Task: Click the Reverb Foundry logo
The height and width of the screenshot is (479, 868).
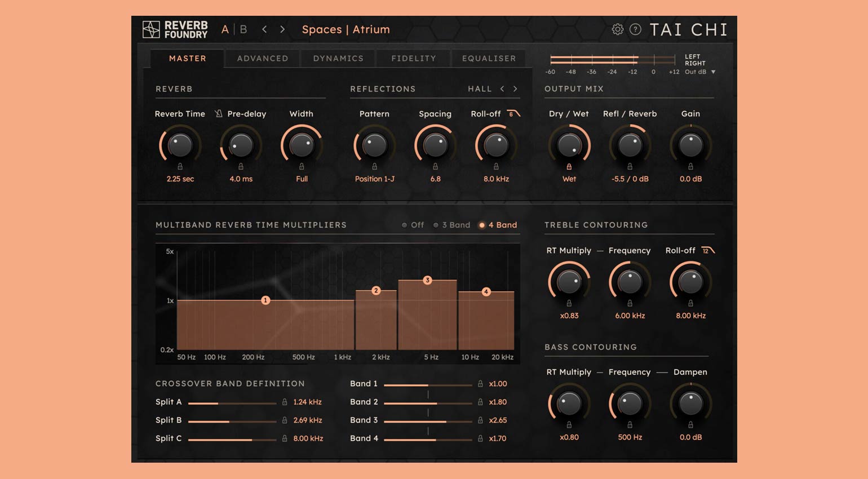Action: point(175,29)
